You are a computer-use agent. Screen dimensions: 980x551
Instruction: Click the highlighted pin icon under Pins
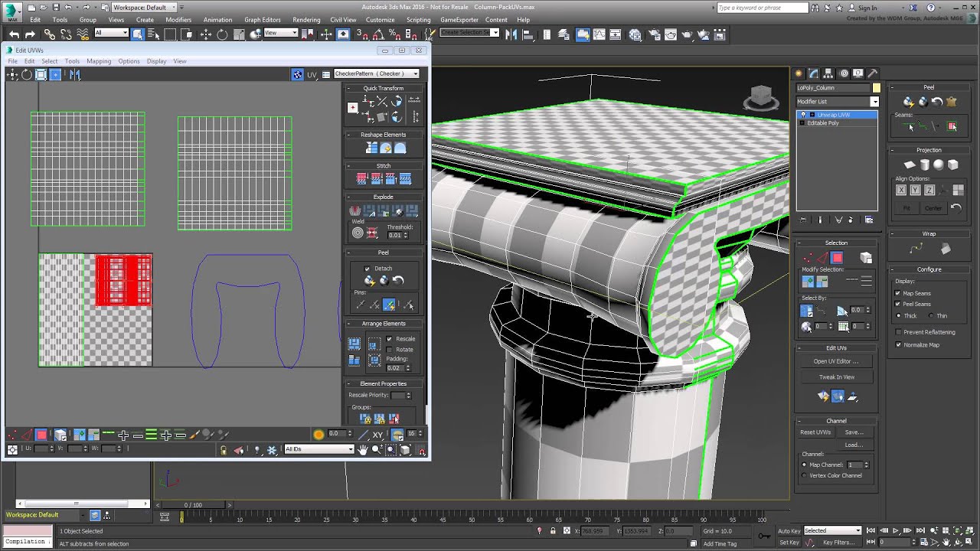click(389, 305)
